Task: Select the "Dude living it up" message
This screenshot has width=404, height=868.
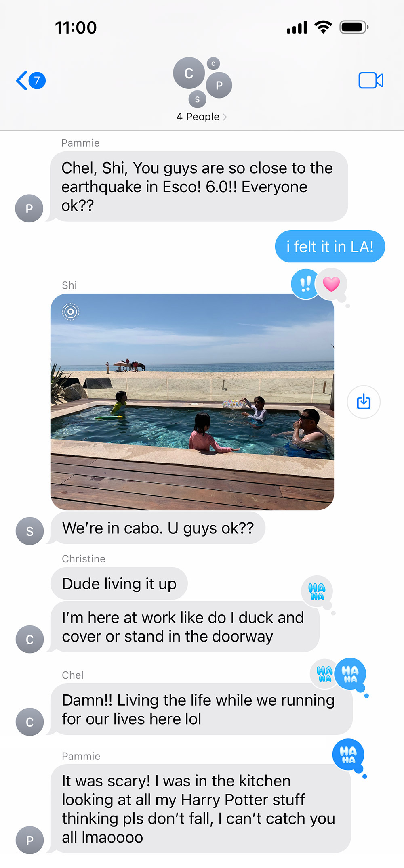Action: pyautogui.click(x=119, y=583)
